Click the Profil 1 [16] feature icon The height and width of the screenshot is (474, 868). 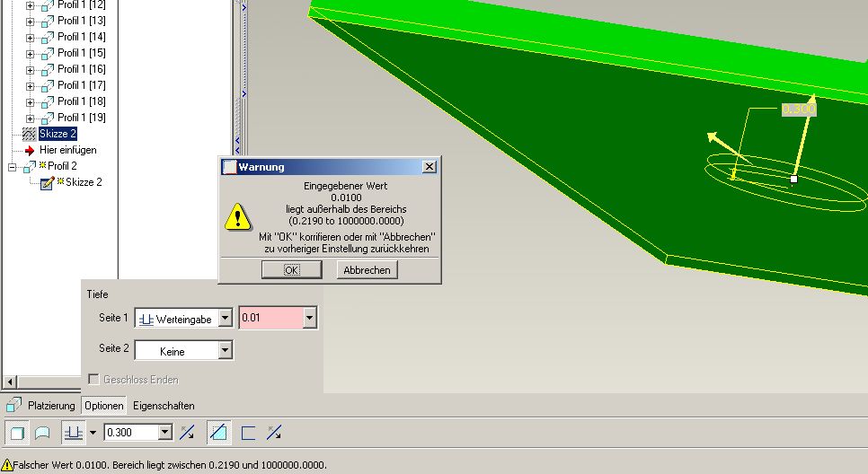[x=48, y=70]
